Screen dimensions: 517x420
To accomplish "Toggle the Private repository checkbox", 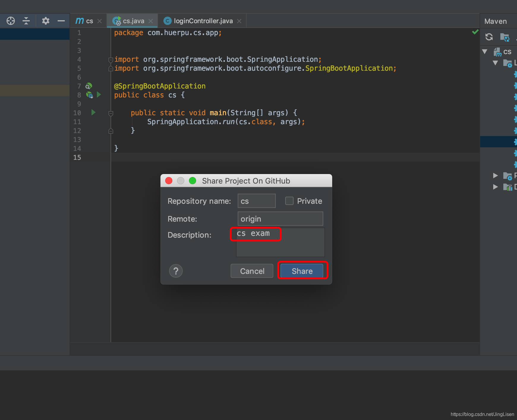I will [289, 201].
